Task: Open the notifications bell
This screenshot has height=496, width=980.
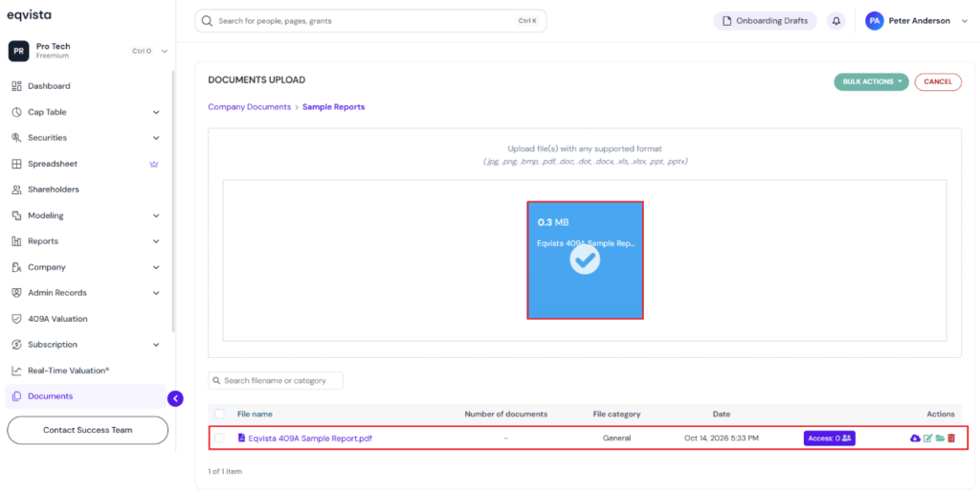Action: tap(835, 21)
